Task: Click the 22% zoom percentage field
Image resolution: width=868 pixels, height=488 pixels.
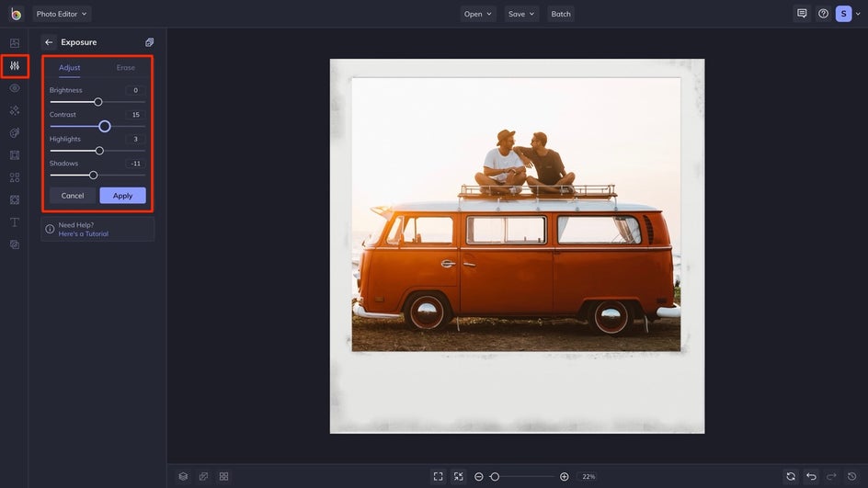Action: pos(588,476)
